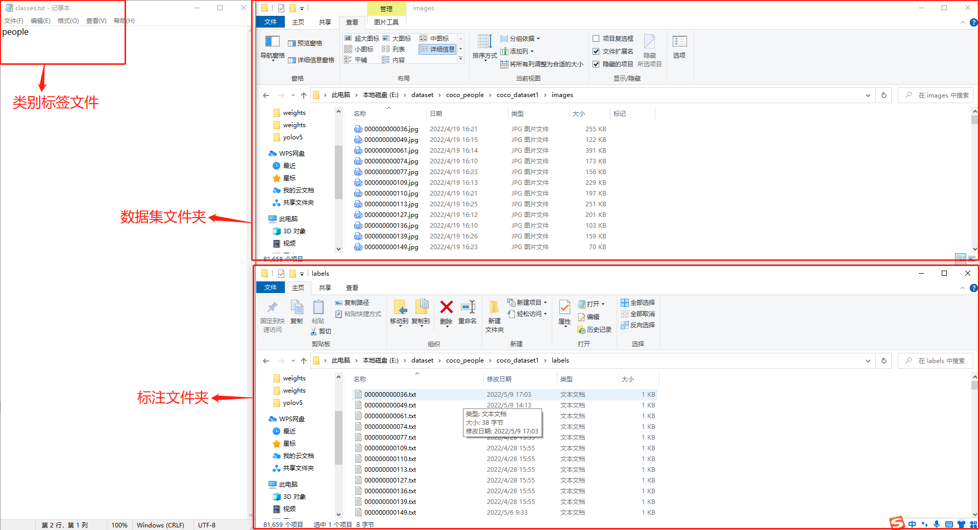
Task: Navigate to coco_people via breadcrumb
Action: click(464, 95)
